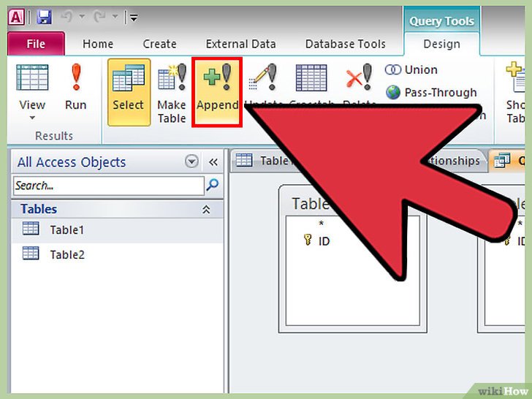Switch to the Home ribbon tab

coord(98,44)
